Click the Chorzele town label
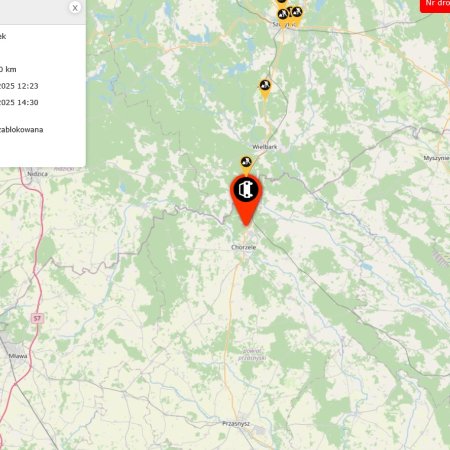Image resolution: width=450 pixels, height=450 pixels. click(x=244, y=247)
